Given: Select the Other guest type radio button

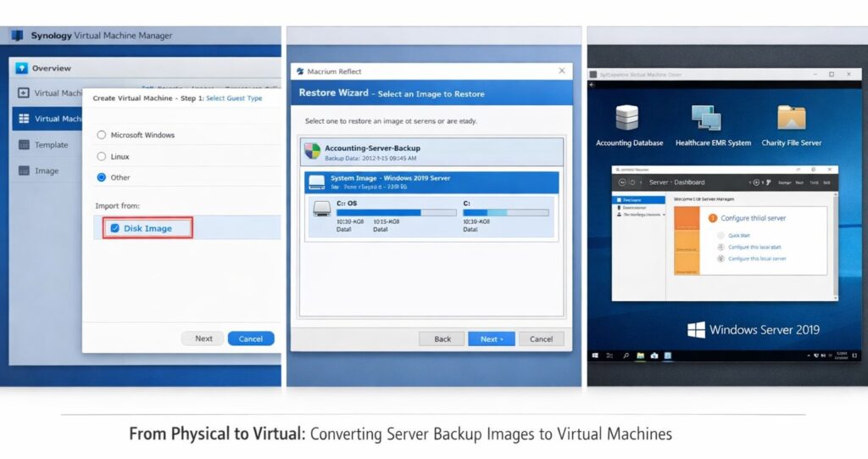Looking at the screenshot, I should coord(102,177).
